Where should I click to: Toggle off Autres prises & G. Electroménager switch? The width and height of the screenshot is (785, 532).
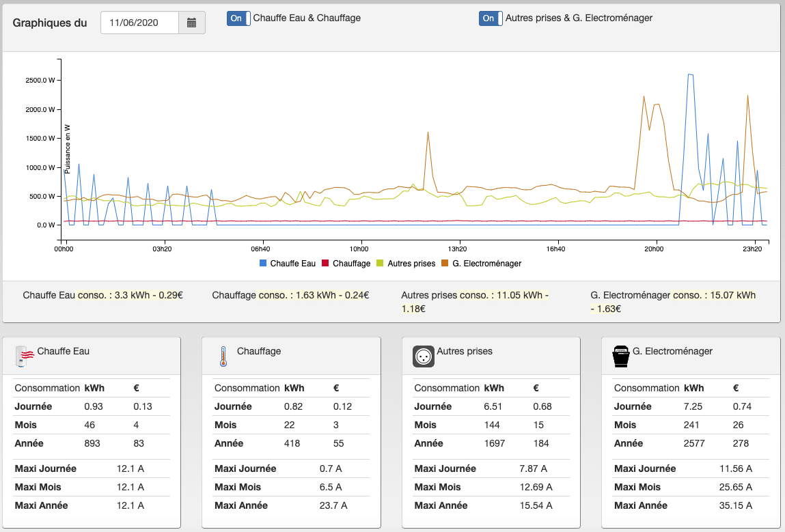pos(491,18)
